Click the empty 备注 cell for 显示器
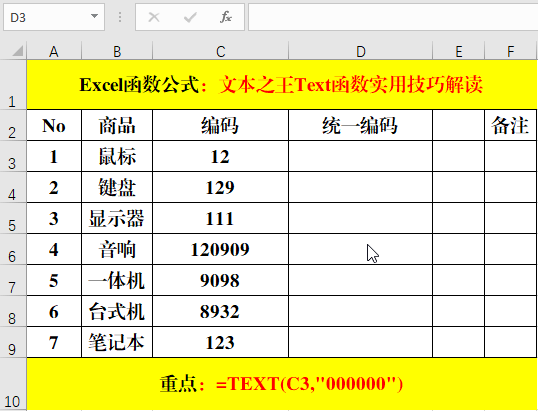The image size is (538, 411). [511, 218]
